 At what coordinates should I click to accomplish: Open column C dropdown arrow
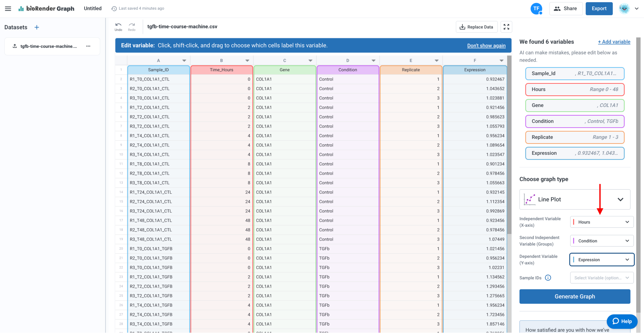[x=310, y=60]
